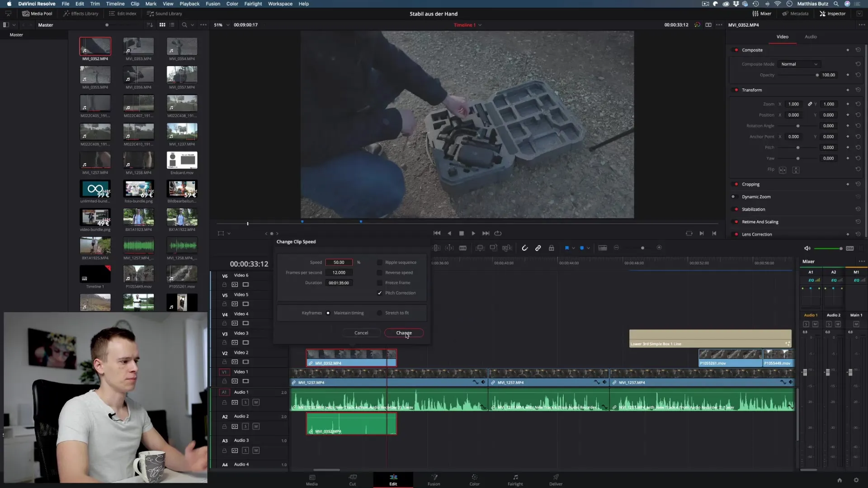Open the Composite Mode dropdown
Image resolution: width=868 pixels, height=488 pixels.
[799, 64]
